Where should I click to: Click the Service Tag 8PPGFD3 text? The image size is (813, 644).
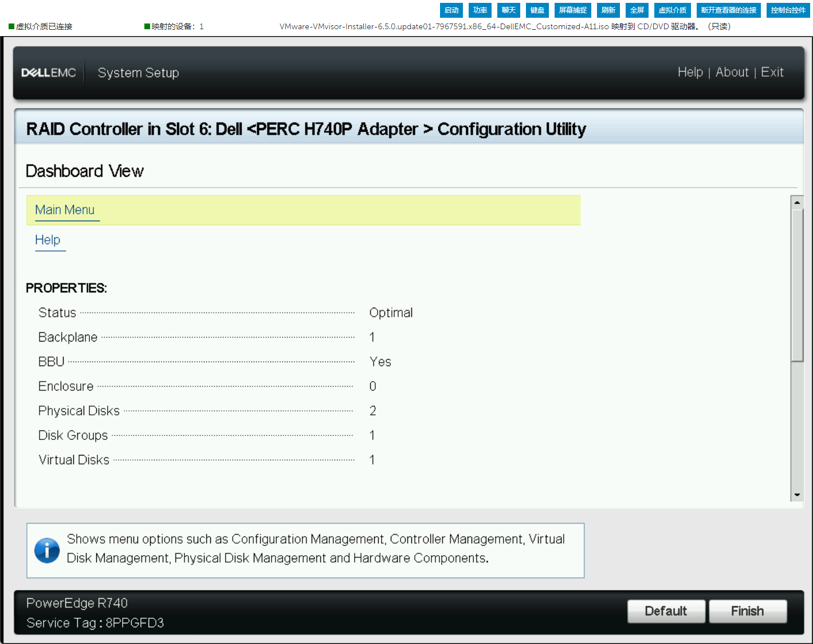95,623
